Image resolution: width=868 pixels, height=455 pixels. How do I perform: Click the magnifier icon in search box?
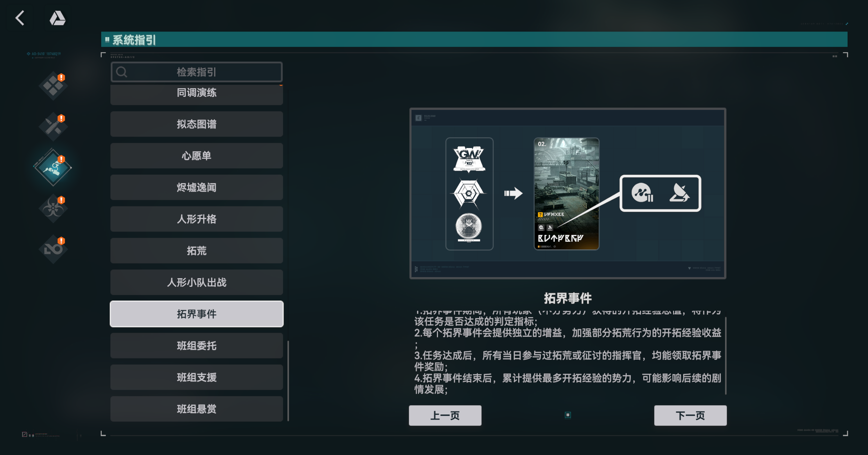click(x=122, y=72)
